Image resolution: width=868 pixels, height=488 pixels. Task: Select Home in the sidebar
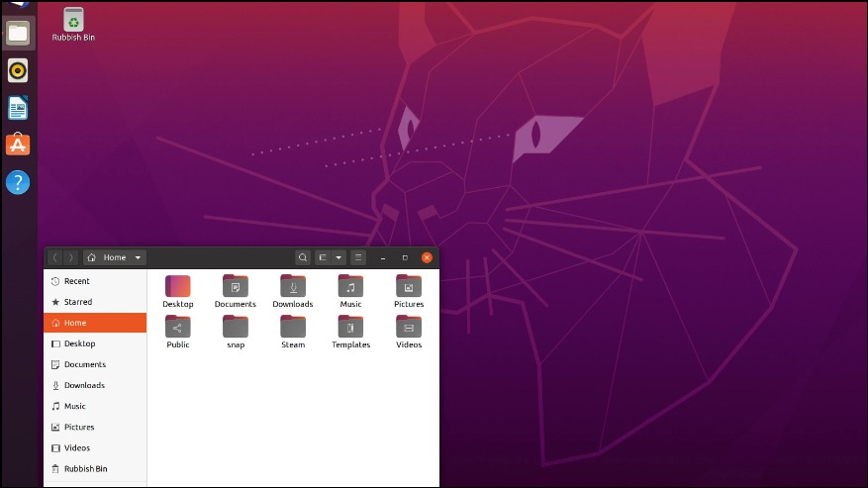pyautogui.click(x=95, y=323)
